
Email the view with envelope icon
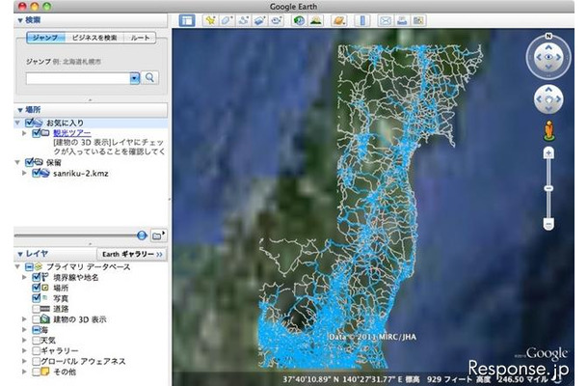(386, 20)
